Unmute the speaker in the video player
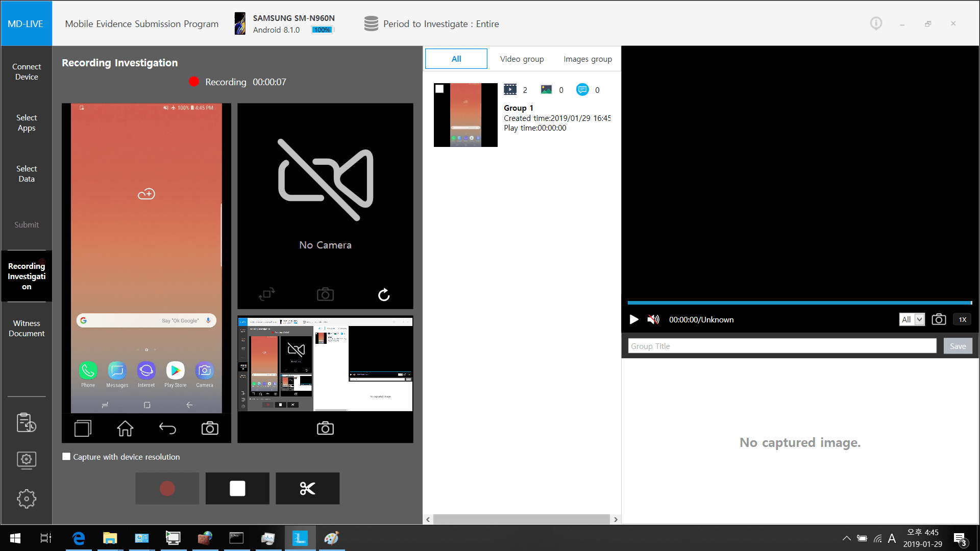The height and width of the screenshot is (551, 980). [x=652, y=319]
